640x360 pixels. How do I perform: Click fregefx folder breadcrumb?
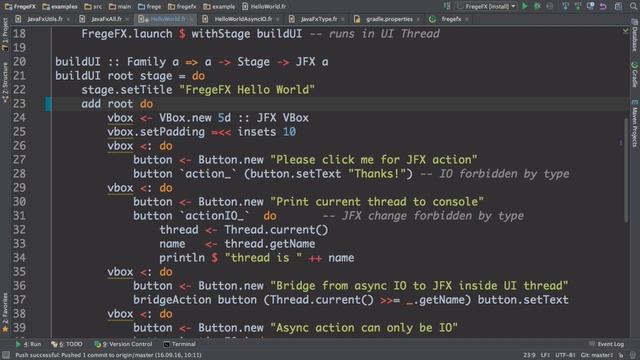click(182, 7)
